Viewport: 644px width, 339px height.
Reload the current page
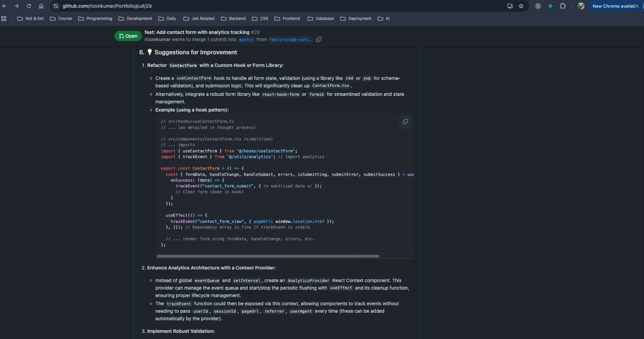click(29, 6)
